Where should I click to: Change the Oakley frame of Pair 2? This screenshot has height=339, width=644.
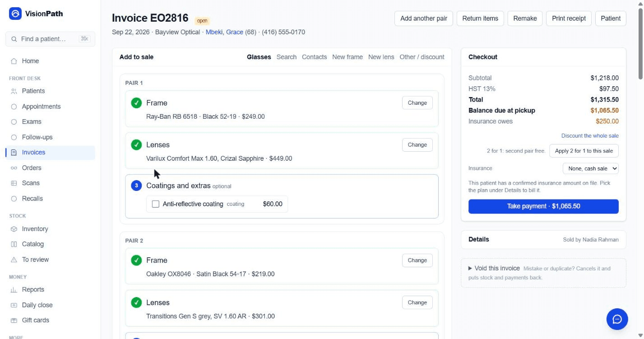[417, 260]
